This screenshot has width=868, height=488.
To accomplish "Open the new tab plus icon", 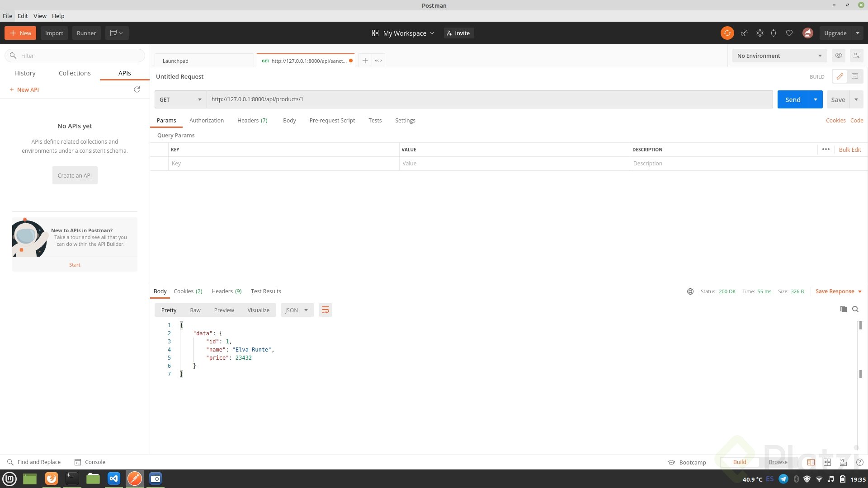I will 365,61.
